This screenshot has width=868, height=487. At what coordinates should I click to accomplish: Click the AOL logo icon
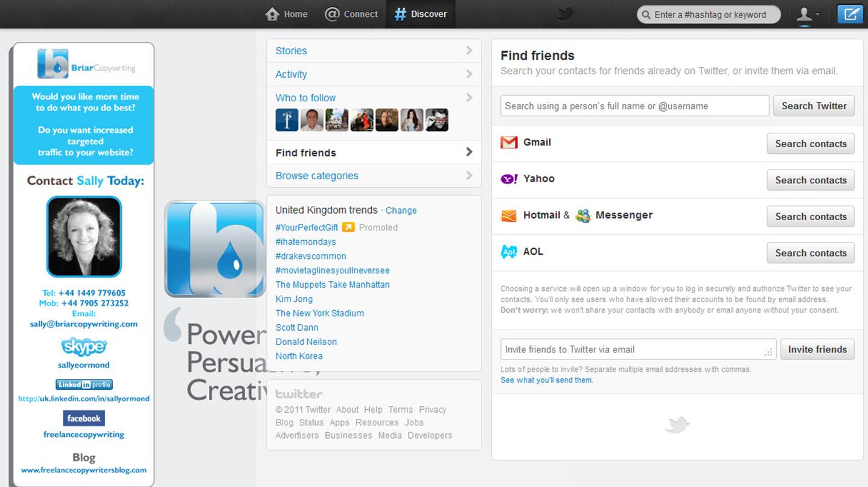pyautogui.click(x=509, y=252)
